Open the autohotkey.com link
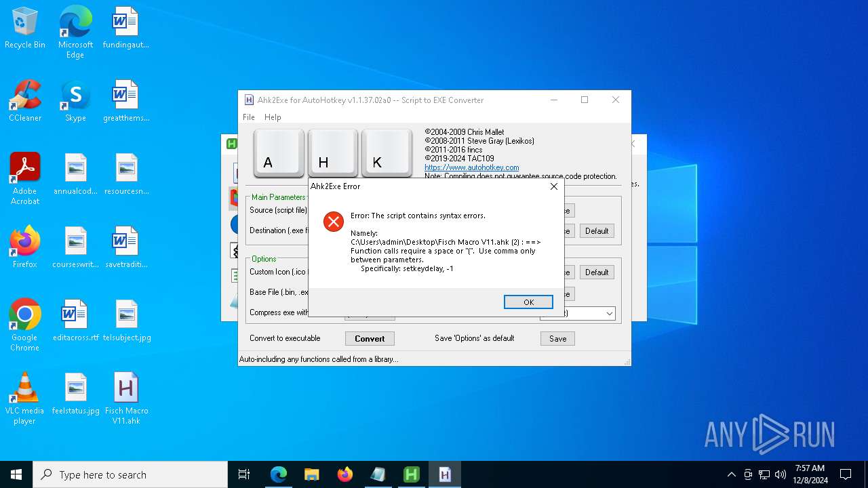The width and height of the screenshot is (868, 488). tap(472, 167)
